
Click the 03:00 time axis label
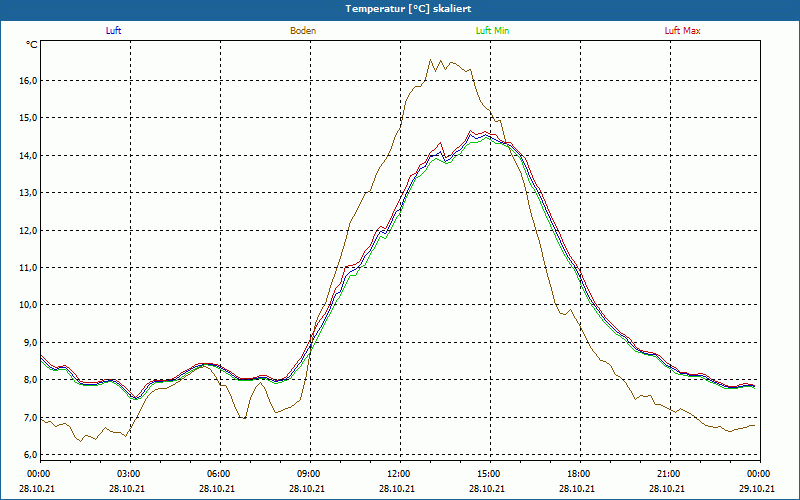point(130,474)
